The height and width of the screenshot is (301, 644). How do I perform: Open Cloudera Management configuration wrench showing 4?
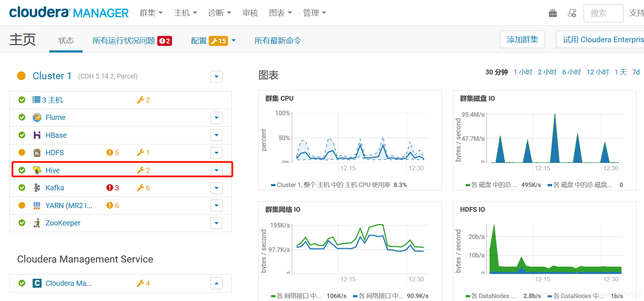[143, 283]
